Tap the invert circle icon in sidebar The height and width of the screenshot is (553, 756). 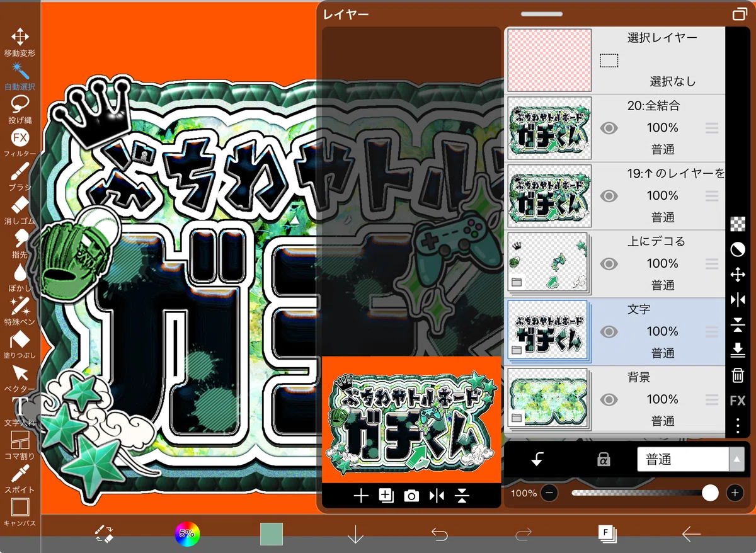point(738,249)
